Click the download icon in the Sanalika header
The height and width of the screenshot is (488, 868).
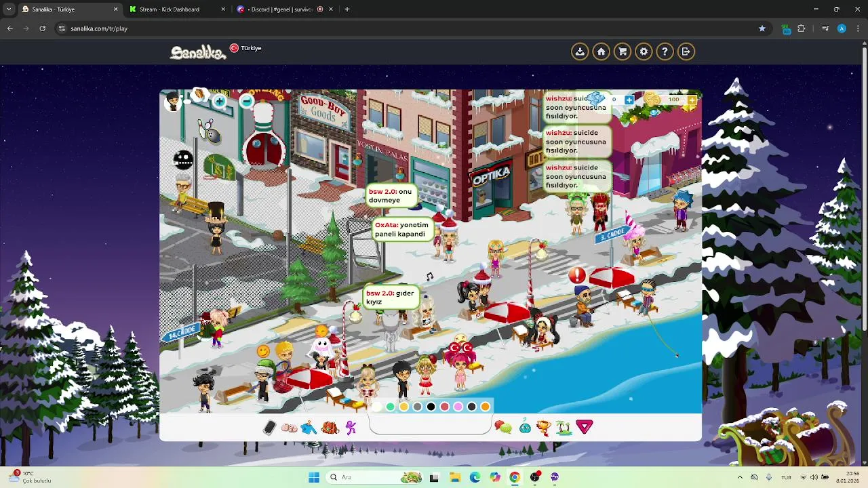pyautogui.click(x=580, y=52)
